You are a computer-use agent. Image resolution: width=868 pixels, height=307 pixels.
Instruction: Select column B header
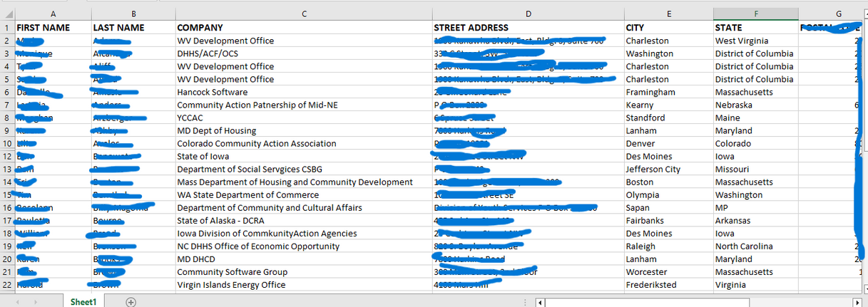[x=133, y=14]
